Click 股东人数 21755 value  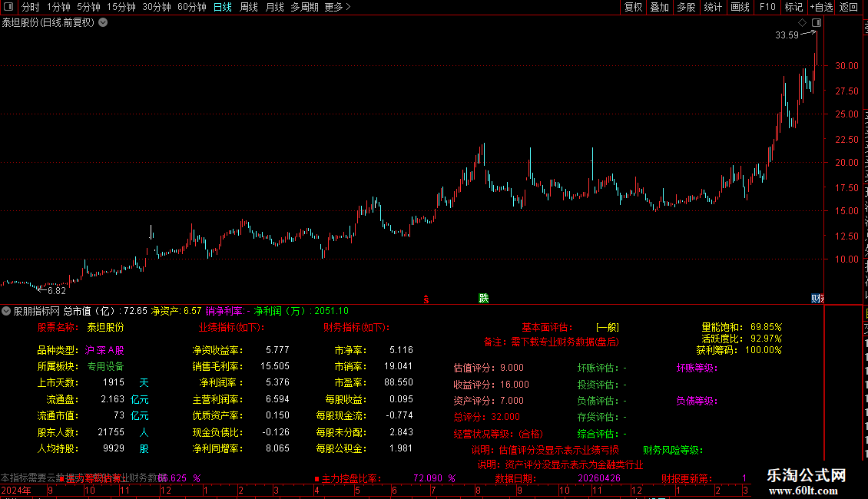point(111,431)
